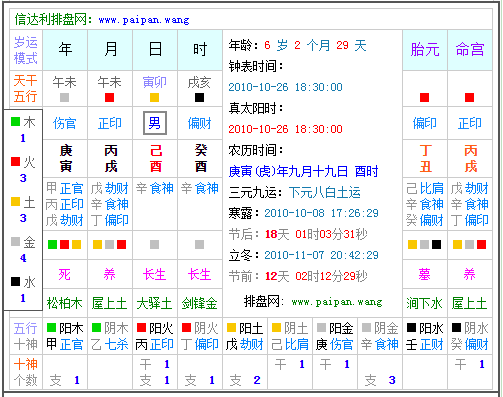
Task: Click the 阳土 戊 劫财 cell
Action: point(245,336)
